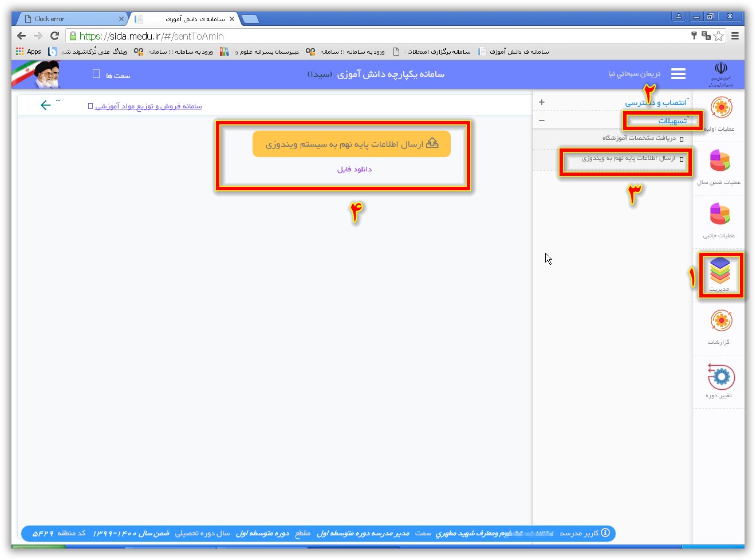Open the Chrome browser menu button
756x560 pixels.
[735, 36]
